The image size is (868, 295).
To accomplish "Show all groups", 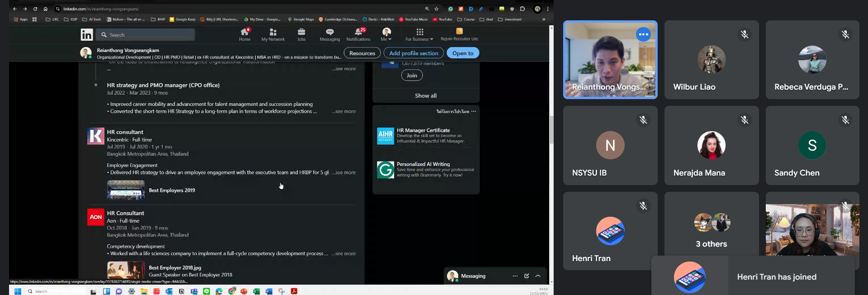I will [426, 95].
